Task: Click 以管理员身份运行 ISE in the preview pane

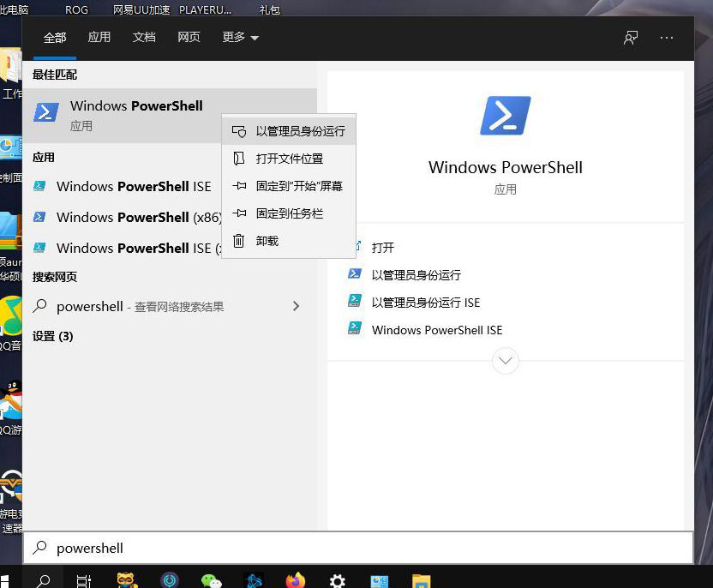Action: coord(426,303)
